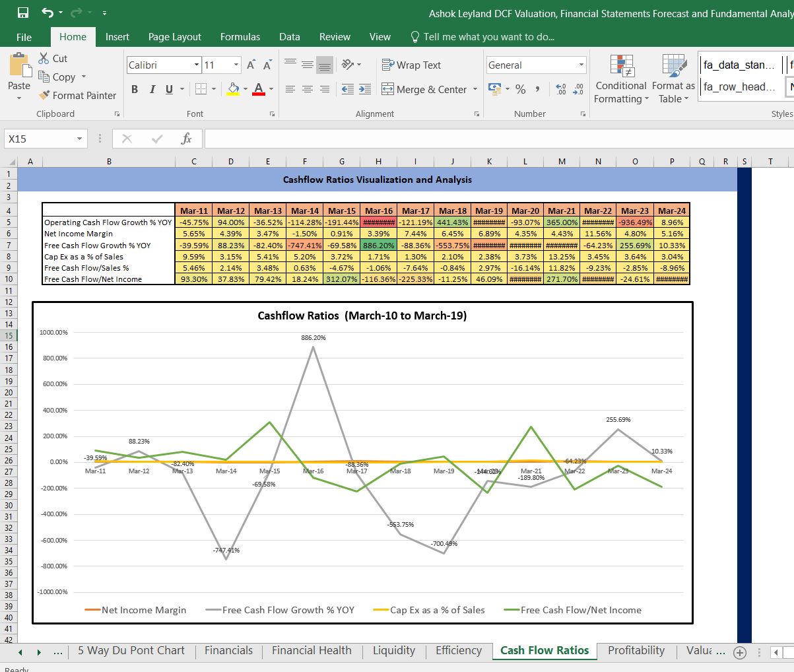
Task: Add a new sheet with plus button
Action: [740, 653]
